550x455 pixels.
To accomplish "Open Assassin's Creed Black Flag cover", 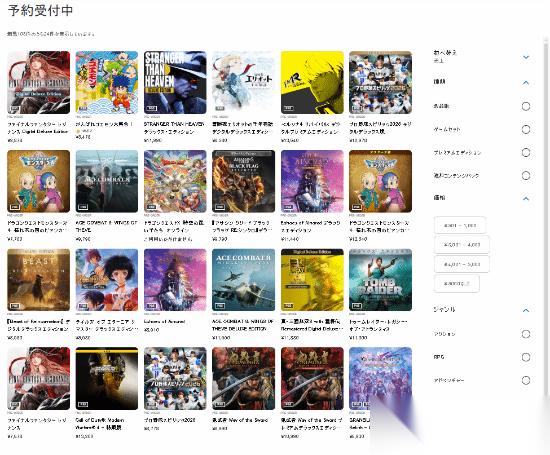I will tap(243, 181).
